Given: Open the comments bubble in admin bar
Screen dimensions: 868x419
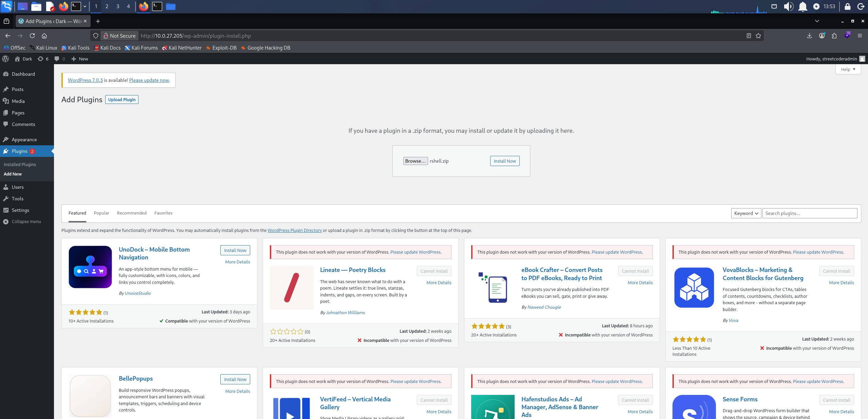Looking at the screenshot, I should pyautogui.click(x=60, y=59).
